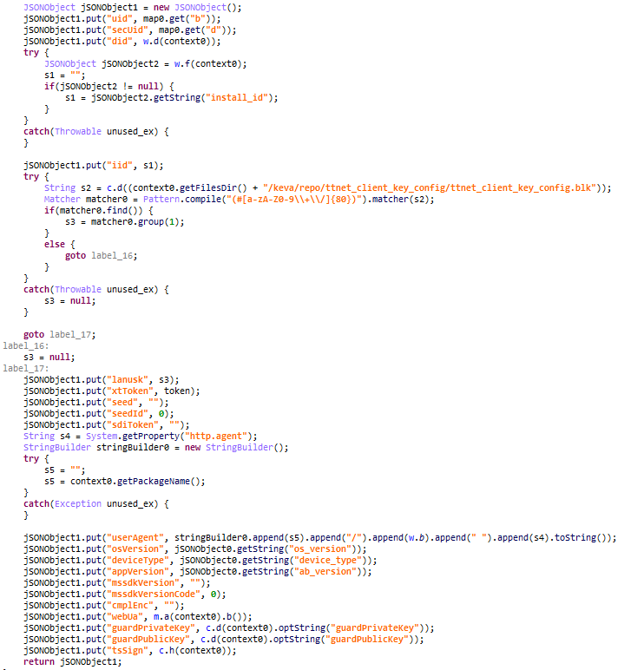Select the "device_type" string literal
The height and width of the screenshot is (670, 644).
point(329,560)
